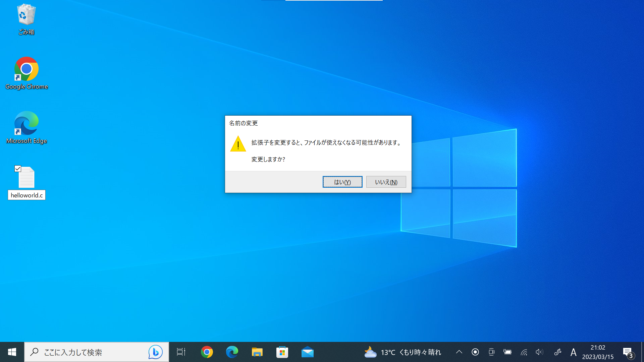The width and height of the screenshot is (644, 362).
Task: Click Show desktop strip at taskbar end
Action: pos(642,352)
